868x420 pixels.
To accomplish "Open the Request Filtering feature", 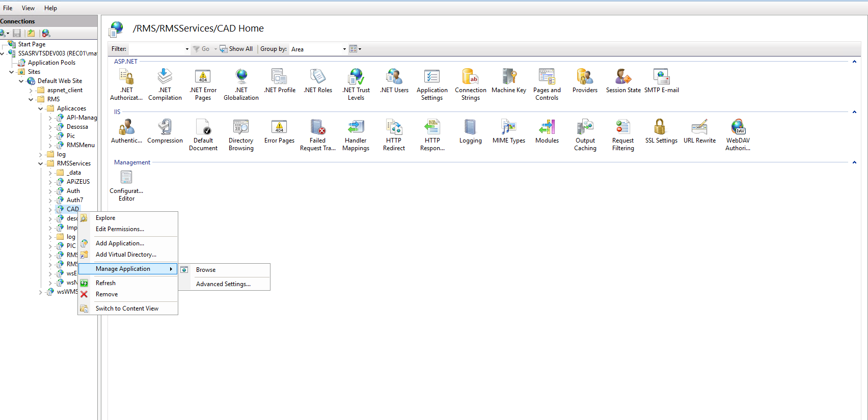I will point(622,135).
